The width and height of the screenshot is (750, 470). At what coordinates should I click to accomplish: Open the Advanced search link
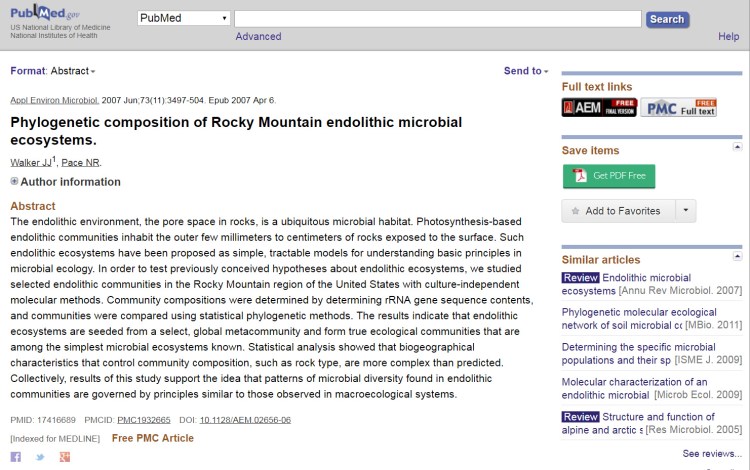pos(258,37)
